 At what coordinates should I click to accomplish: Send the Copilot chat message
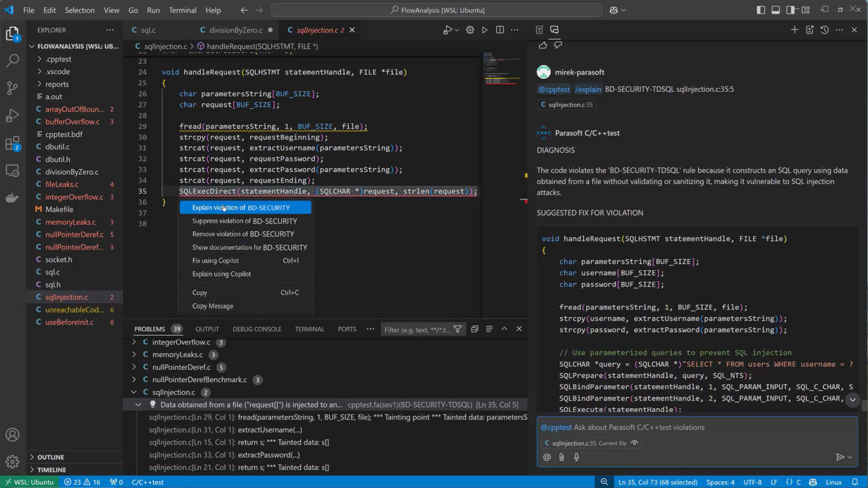tap(840, 457)
